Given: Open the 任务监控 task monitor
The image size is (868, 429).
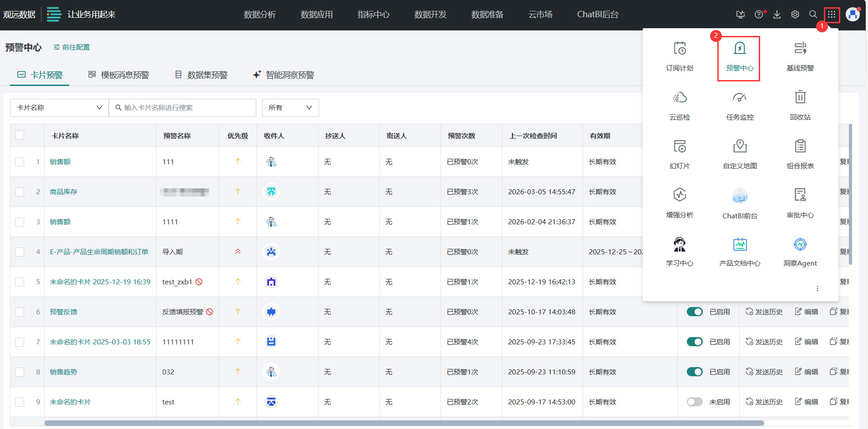Looking at the screenshot, I should pyautogui.click(x=740, y=98).
